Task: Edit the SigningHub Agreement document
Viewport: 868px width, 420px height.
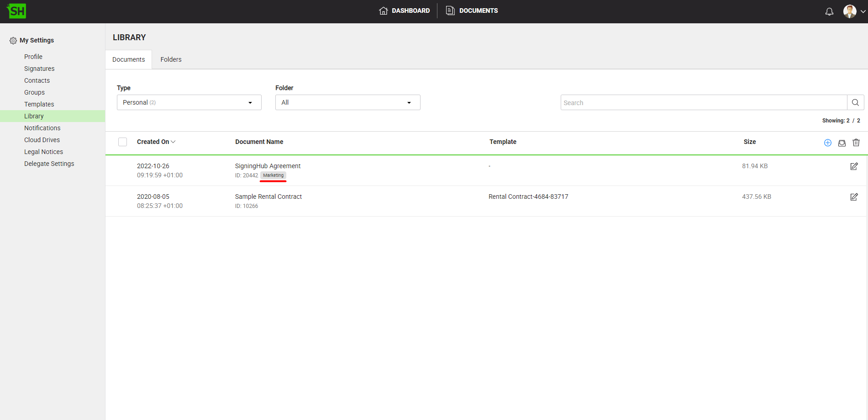Action: [x=854, y=166]
